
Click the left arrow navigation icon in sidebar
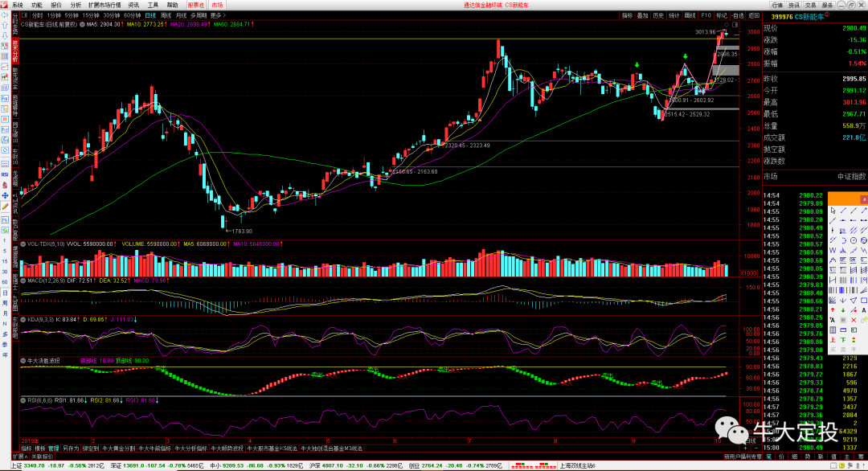point(5,15)
